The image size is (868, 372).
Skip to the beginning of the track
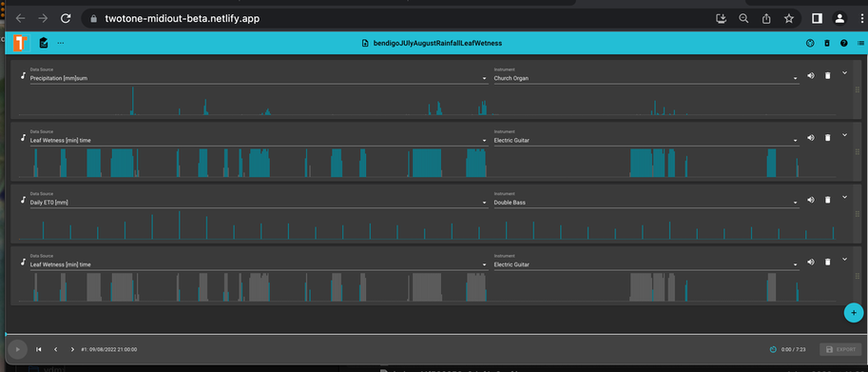click(x=39, y=349)
